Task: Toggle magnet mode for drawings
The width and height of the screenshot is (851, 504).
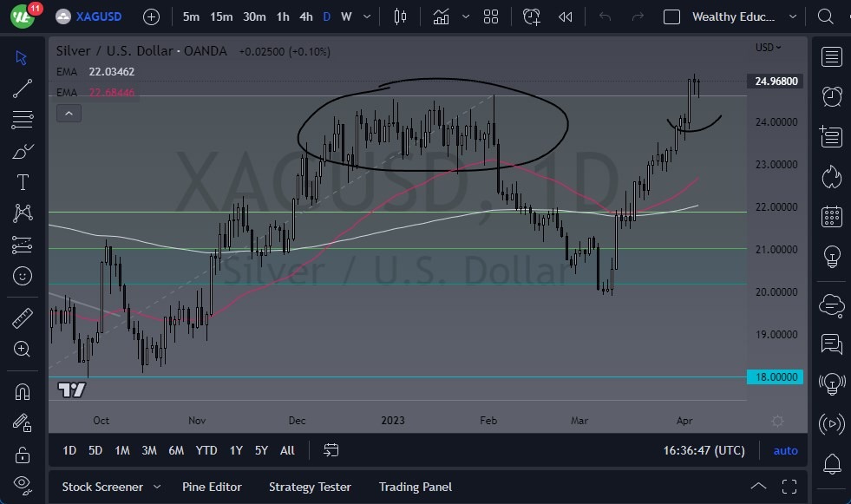Action: (x=22, y=391)
